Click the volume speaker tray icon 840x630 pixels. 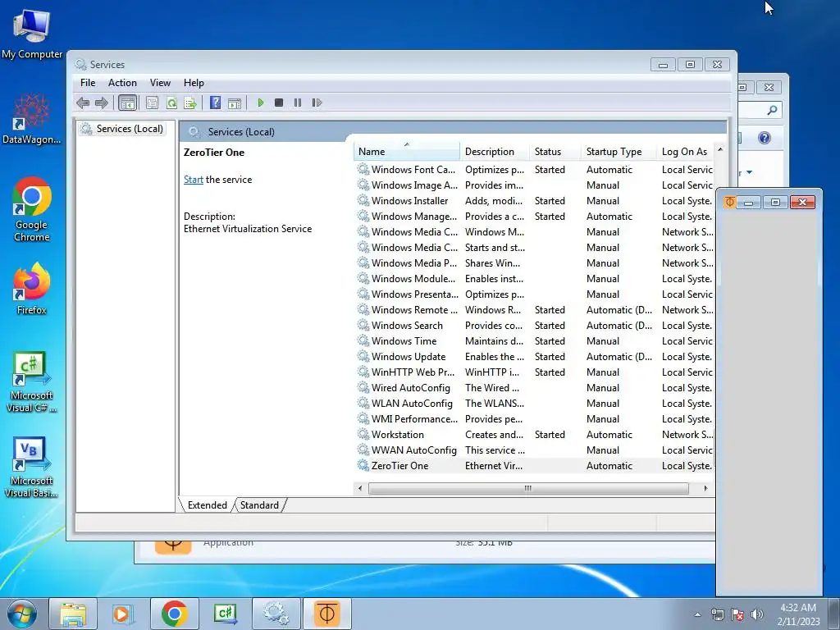tap(757, 614)
